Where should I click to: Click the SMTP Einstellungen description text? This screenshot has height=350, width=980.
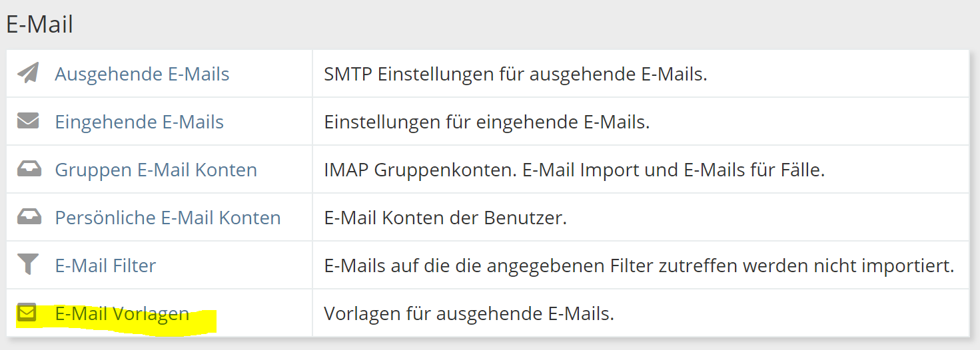[515, 74]
